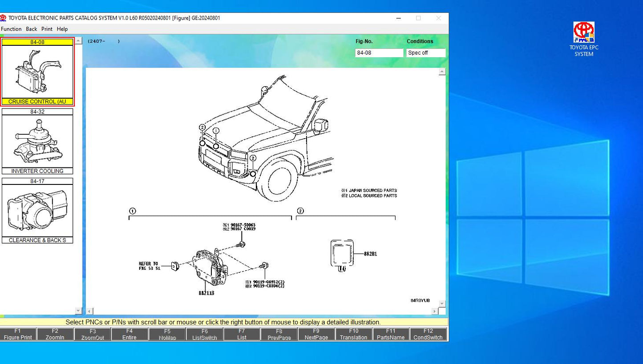Click the sidebar scrollbar down arrow
Viewport: 643px width, 364px height.
click(78, 310)
